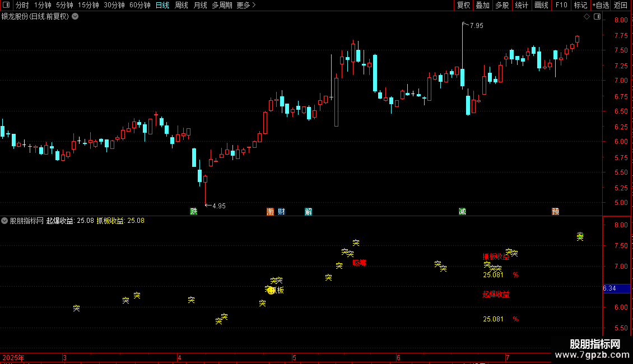The height and width of the screenshot is (364, 633).
Task: Click the red 抓板收益 text in subchart
Action: [496, 256]
